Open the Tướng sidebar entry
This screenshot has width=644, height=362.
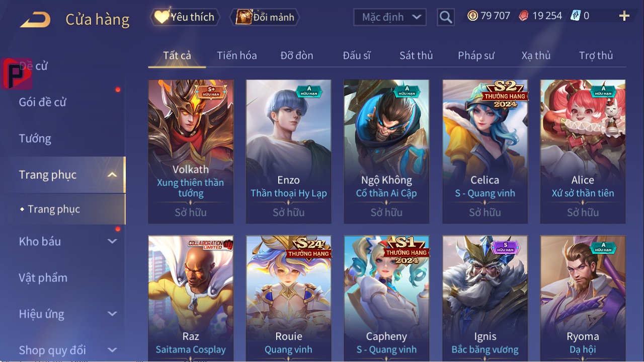pyautogui.click(x=35, y=138)
